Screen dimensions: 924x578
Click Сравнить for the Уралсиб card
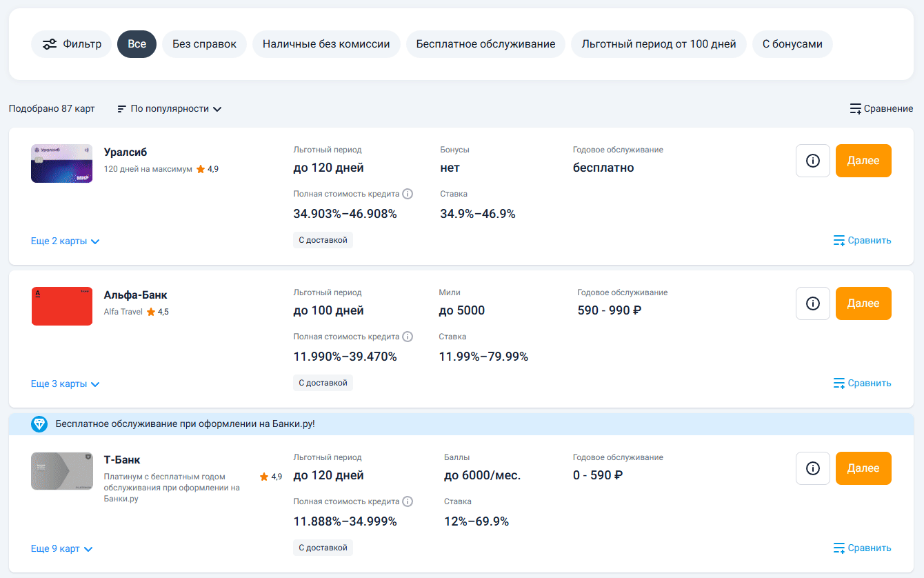[862, 241]
